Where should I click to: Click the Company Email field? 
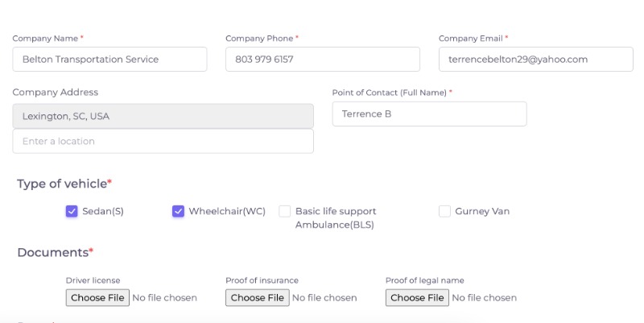click(x=536, y=59)
